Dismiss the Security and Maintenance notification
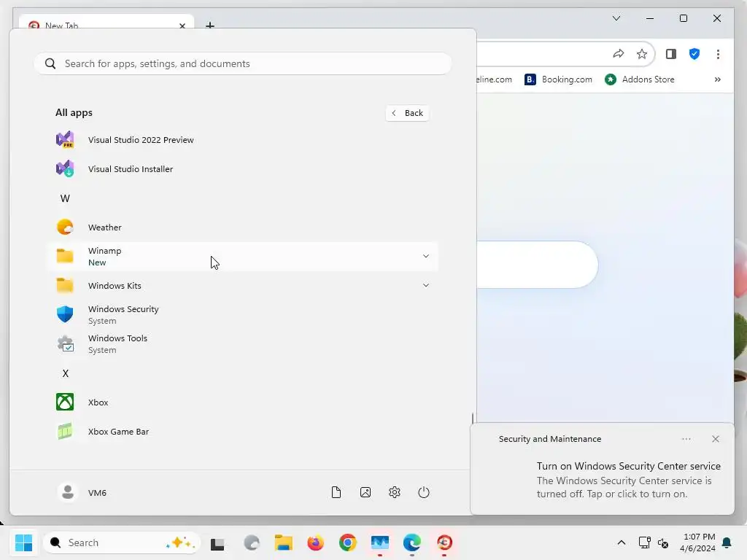Viewport: 747px width, 560px height. (x=715, y=439)
